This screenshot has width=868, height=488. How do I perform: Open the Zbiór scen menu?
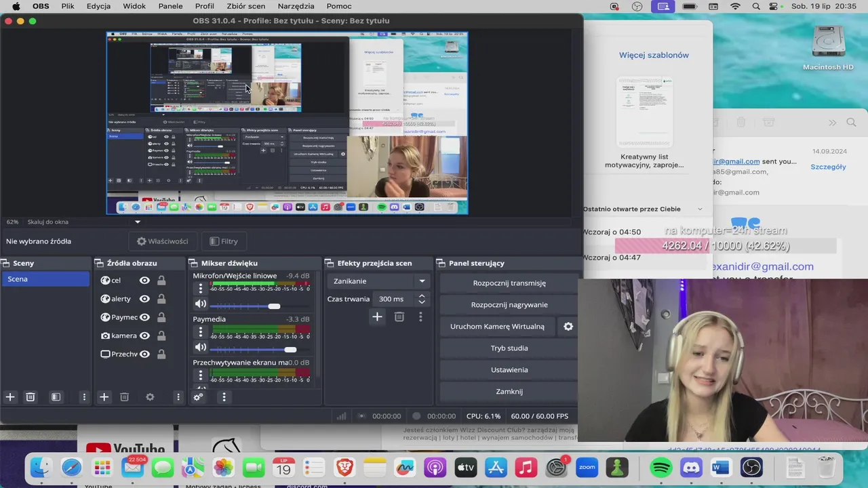click(246, 6)
